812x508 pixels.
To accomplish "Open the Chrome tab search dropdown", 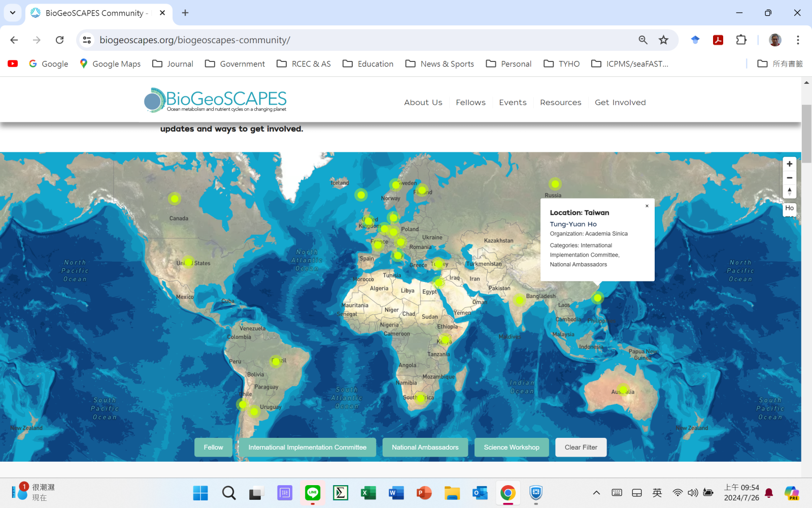I will pyautogui.click(x=13, y=13).
